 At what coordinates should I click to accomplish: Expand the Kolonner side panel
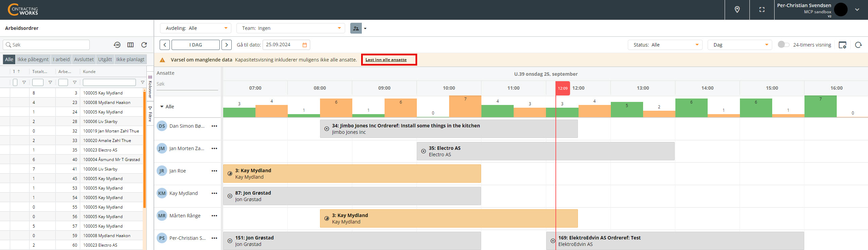tap(150, 86)
